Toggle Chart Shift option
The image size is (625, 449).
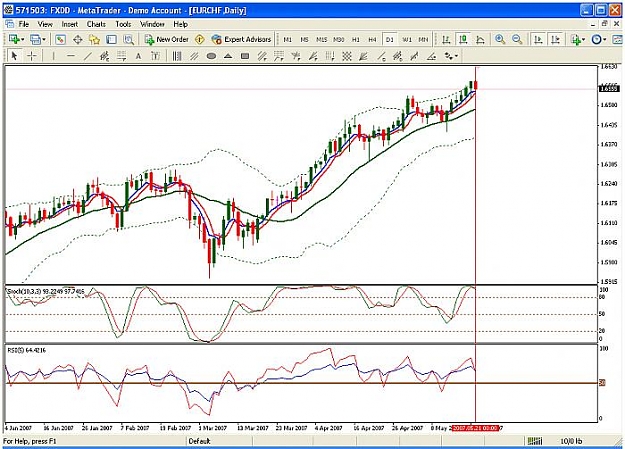tap(555, 39)
